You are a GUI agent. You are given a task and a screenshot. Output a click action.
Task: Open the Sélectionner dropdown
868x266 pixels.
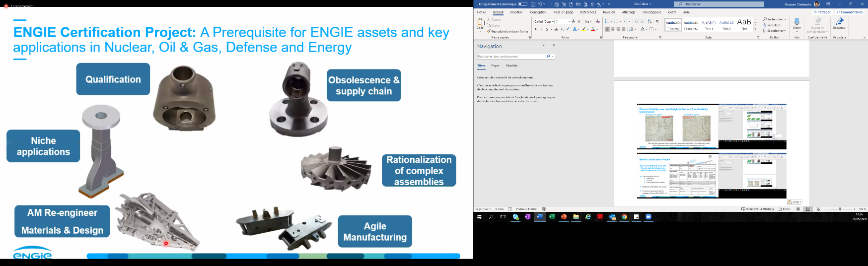pos(775,31)
